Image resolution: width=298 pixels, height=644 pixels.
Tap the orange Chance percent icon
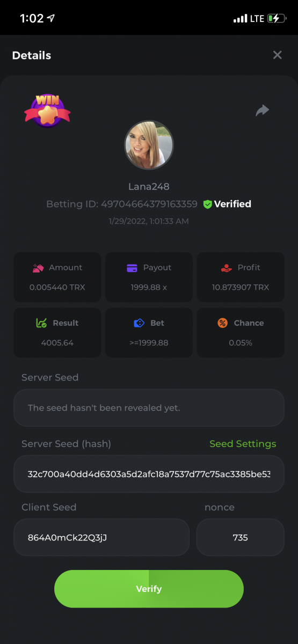pyautogui.click(x=222, y=323)
